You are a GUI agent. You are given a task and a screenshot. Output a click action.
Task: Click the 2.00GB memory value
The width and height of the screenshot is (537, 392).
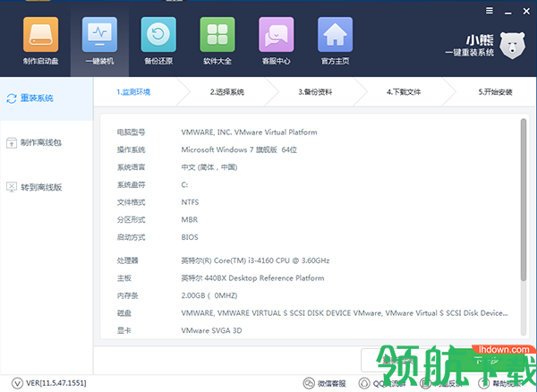209,295
